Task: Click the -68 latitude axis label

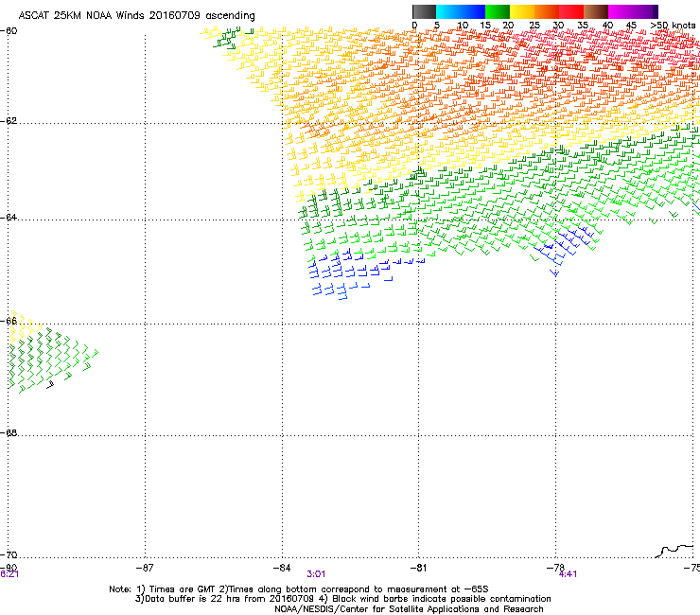Action: click(9, 432)
